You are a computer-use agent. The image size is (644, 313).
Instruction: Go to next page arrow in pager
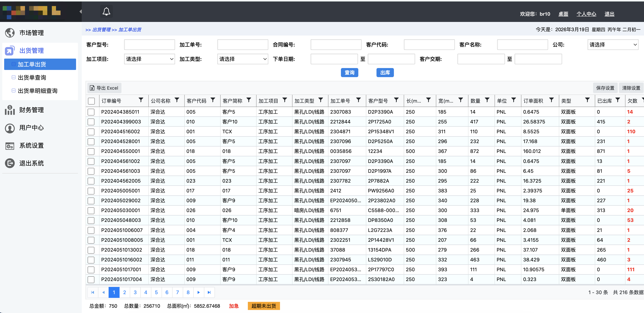(198, 292)
